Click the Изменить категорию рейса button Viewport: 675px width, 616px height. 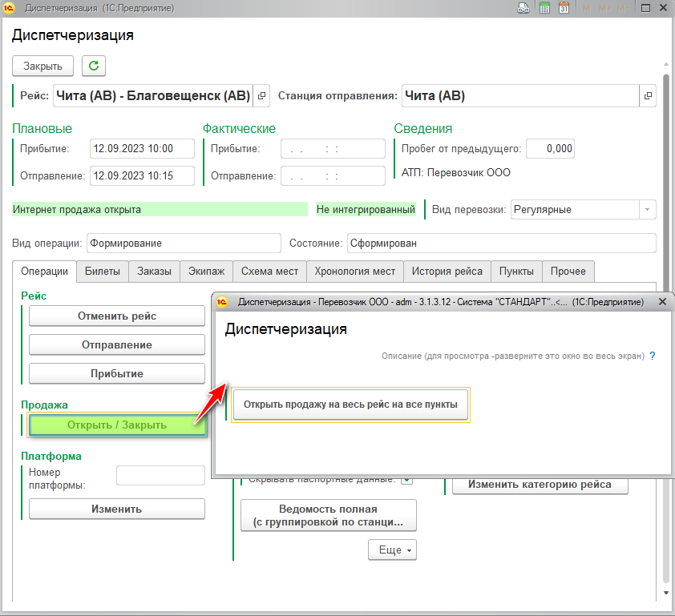click(540, 485)
